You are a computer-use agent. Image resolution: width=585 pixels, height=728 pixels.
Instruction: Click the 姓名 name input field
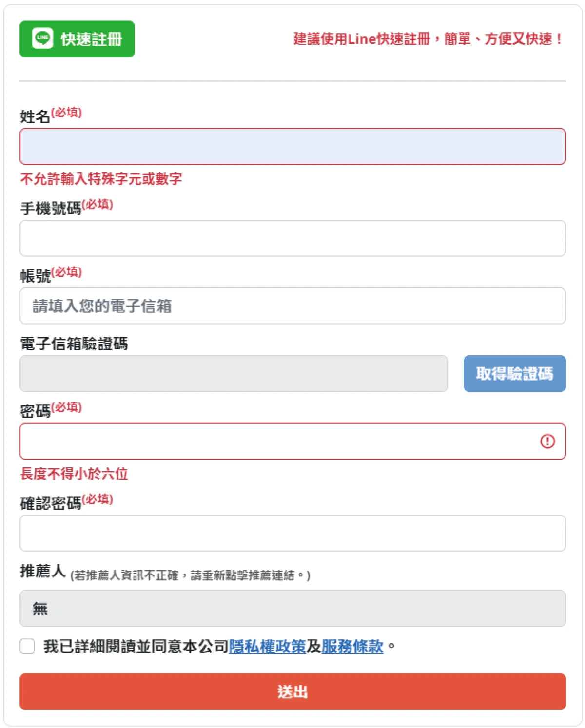[292, 146]
